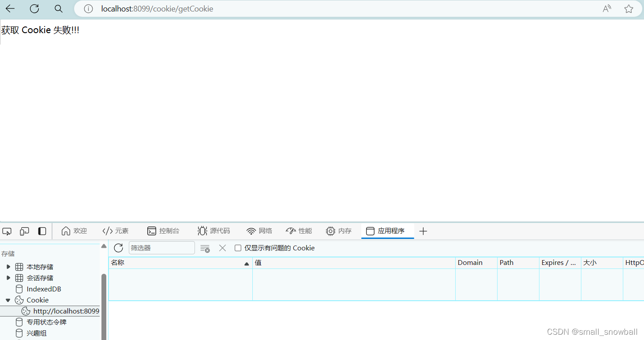Sort by the Path column header
Screen dimensions: 644x340
[518, 263]
